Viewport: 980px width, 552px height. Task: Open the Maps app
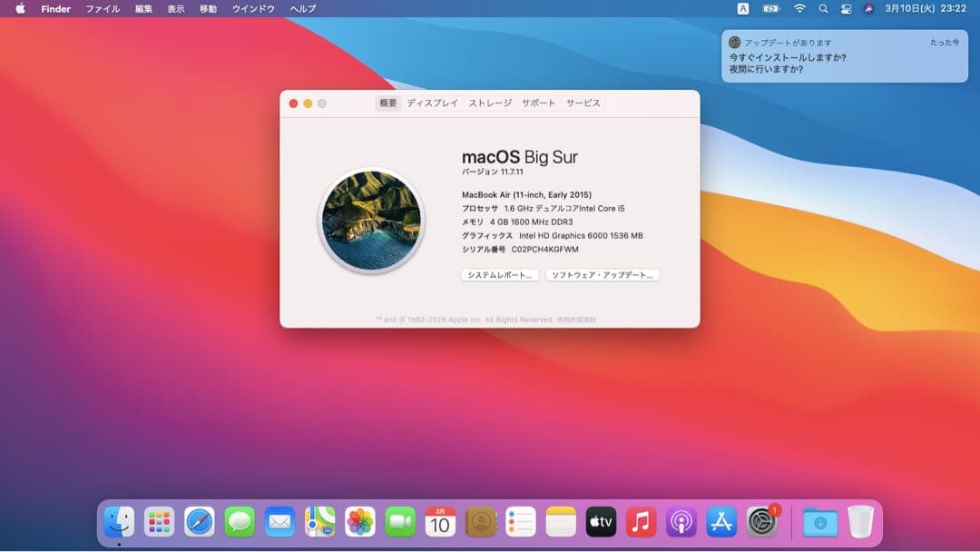(x=319, y=522)
